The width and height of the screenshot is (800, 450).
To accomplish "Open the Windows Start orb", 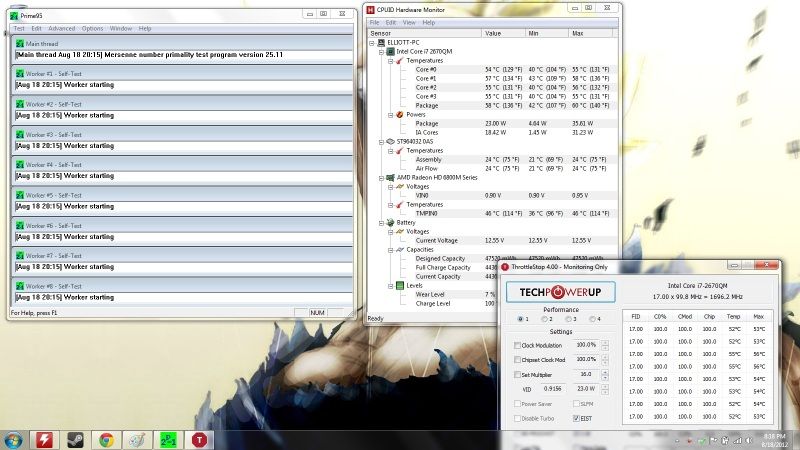I will (13, 440).
